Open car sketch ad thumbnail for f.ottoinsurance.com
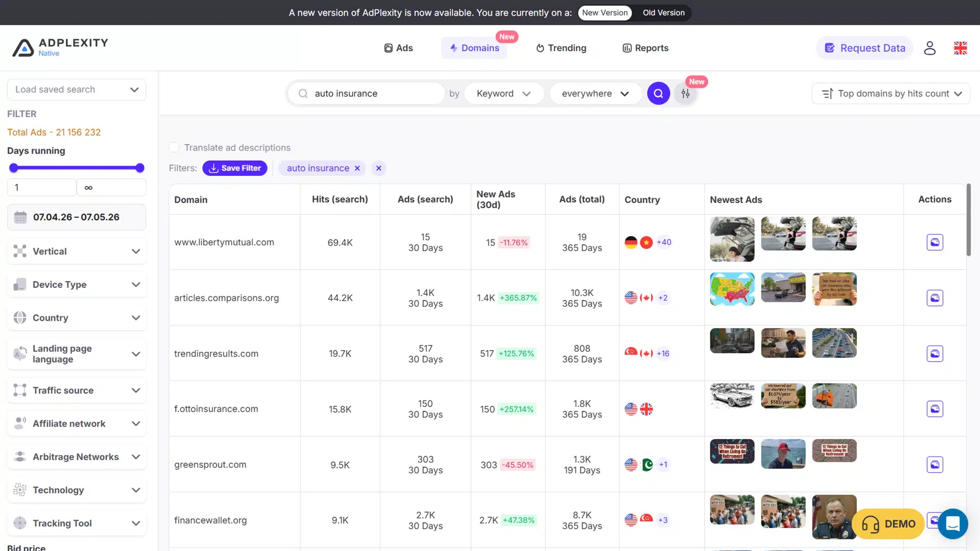This screenshot has width=980, height=551. 732,396
